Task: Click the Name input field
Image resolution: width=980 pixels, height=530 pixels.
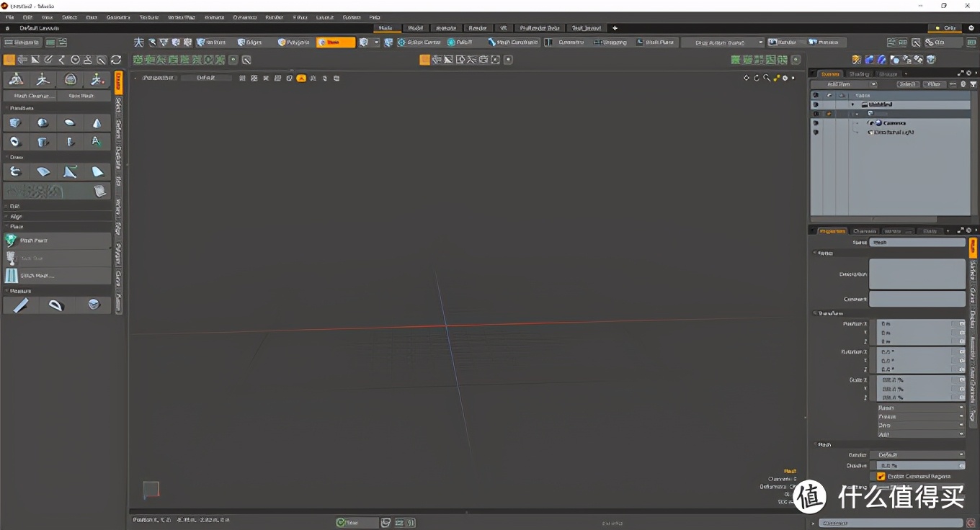Action: pos(917,243)
